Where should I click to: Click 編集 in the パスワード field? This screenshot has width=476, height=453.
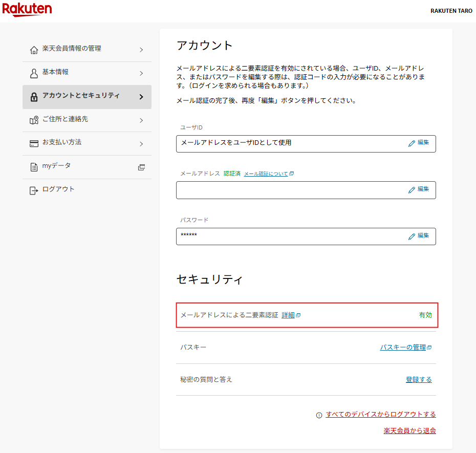(x=423, y=235)
